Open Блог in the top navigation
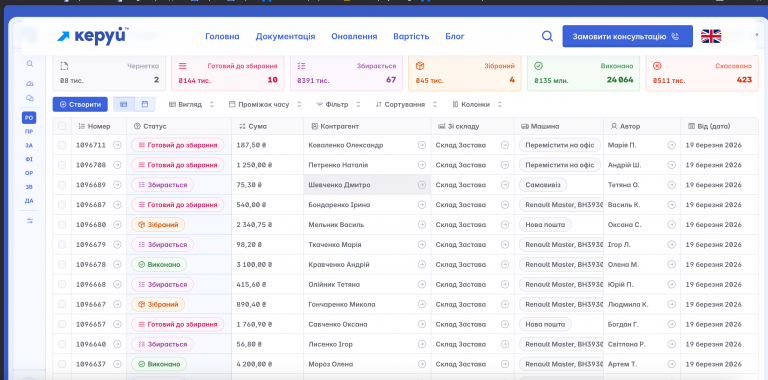 pyautogui.click(x=455, y=36)
